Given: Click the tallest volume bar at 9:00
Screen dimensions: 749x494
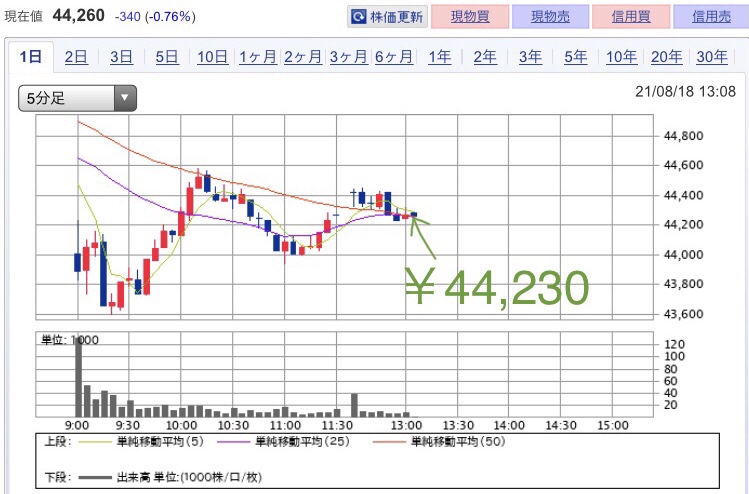Looking at the screenshot, I should click(78, 378).
